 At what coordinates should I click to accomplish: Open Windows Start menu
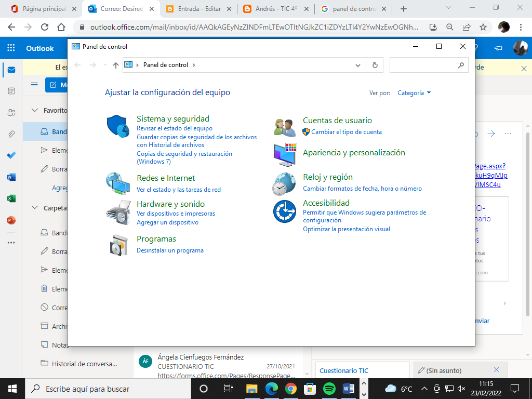tap(12, 389)
